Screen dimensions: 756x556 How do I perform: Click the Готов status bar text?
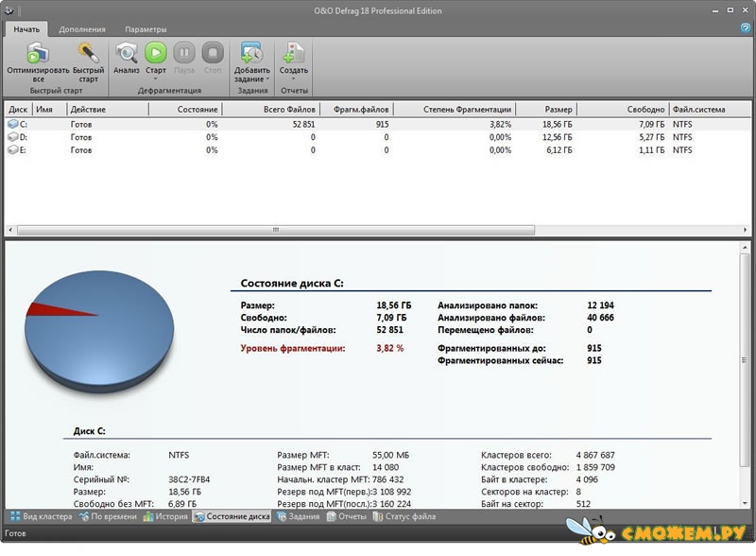15,533
